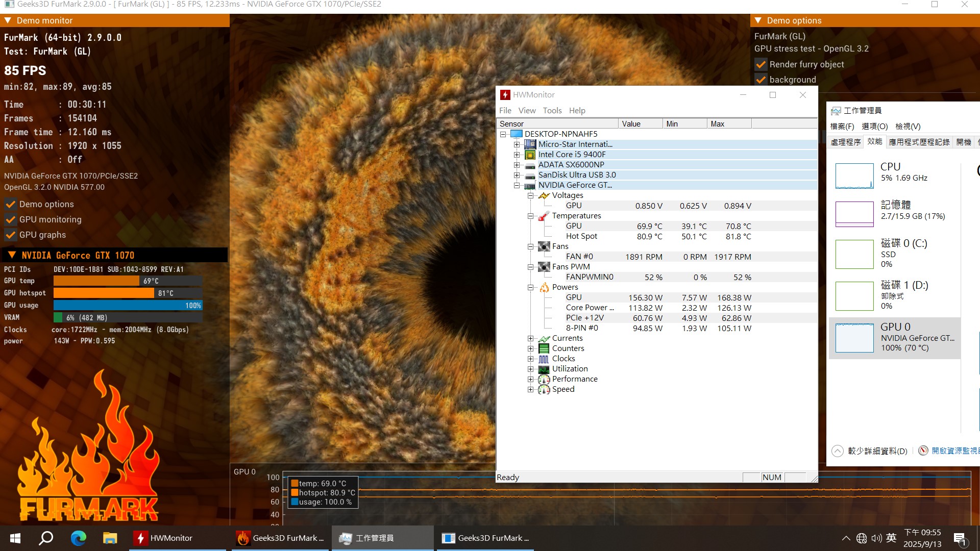Image resolution: width=980 pixels, height=551 pixels.
Task: Click the DESKTOP-NPNAHF5 computer icon
Action: click(517, 134)
